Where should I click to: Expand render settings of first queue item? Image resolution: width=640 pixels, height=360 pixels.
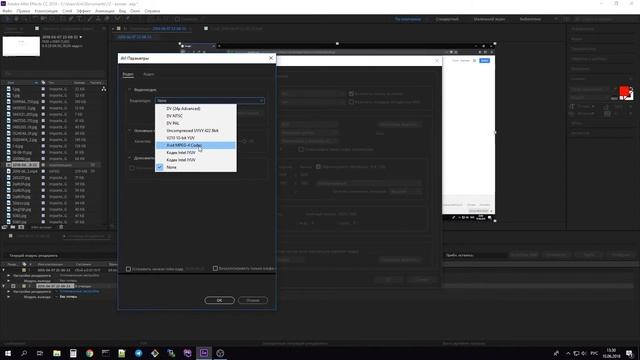[9, 276]
